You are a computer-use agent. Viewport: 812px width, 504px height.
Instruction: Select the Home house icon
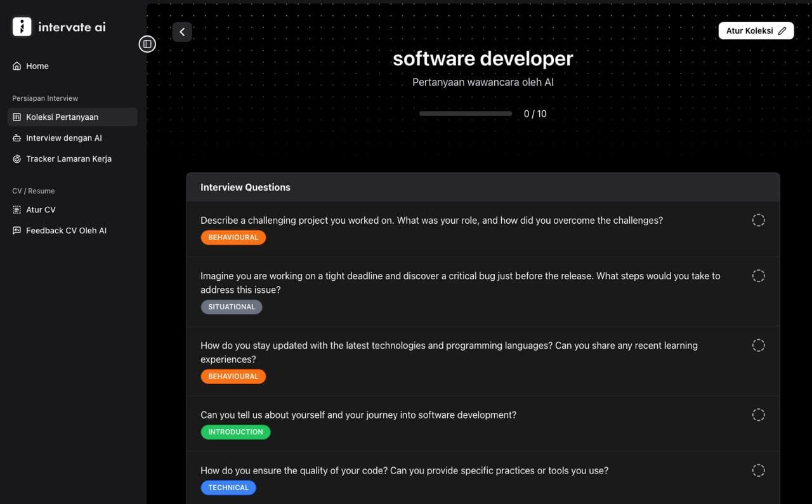(x=16, y=65)
